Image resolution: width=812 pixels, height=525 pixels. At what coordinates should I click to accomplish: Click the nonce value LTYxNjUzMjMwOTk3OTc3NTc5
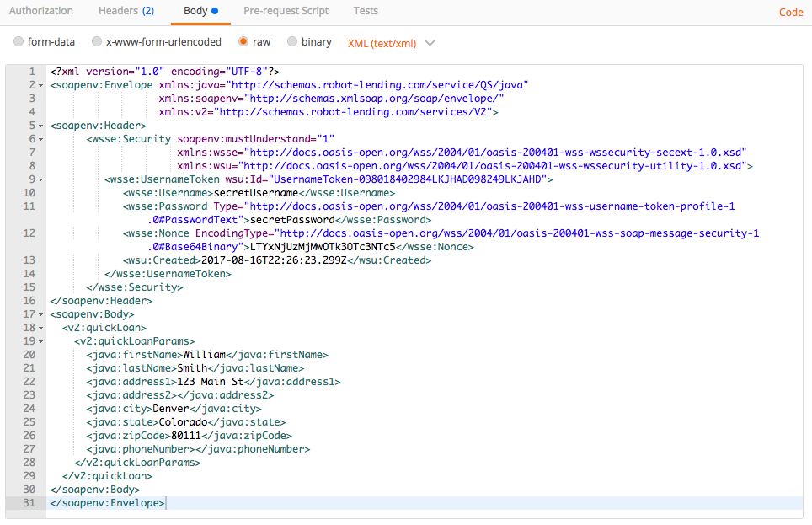323,247
